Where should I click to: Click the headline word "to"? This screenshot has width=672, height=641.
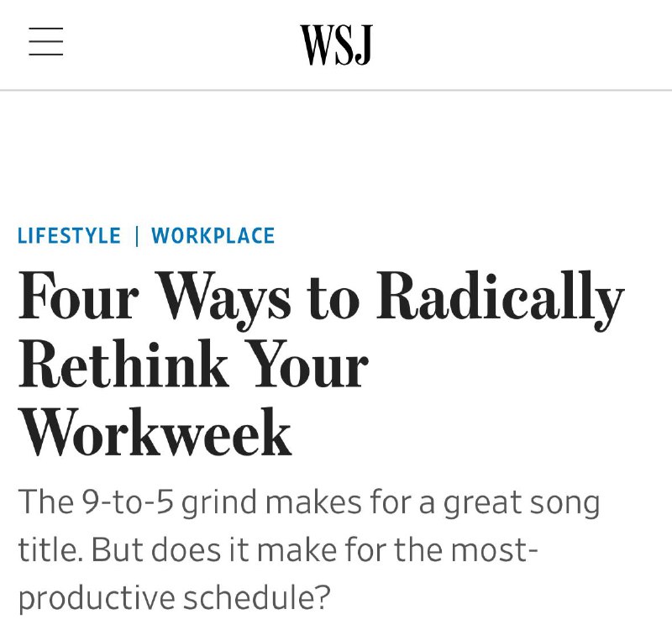[x=333, y=299]
